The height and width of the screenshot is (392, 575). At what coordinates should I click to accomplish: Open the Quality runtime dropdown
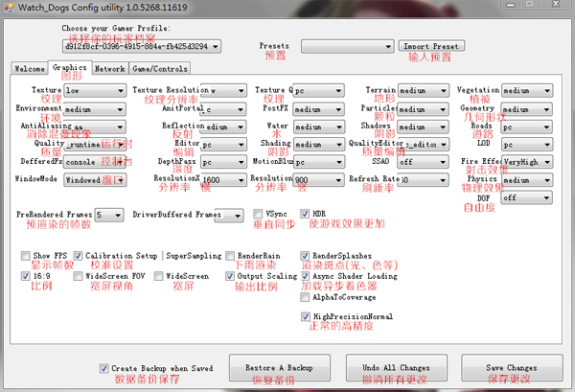[x=95, y=145]
